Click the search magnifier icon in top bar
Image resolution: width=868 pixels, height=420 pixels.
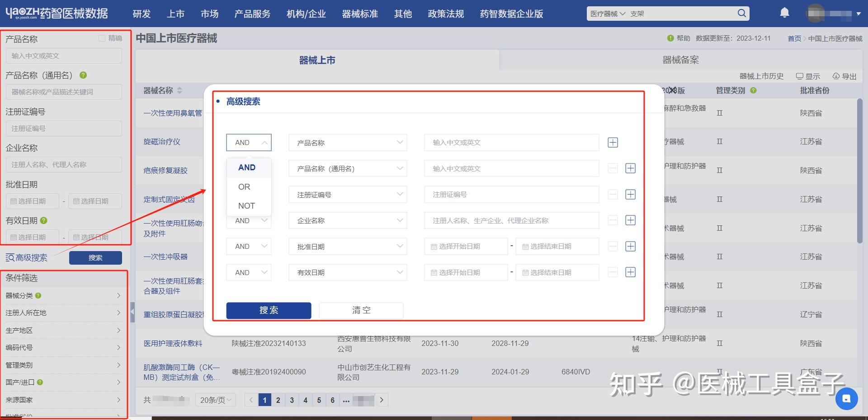coord(741,13)
